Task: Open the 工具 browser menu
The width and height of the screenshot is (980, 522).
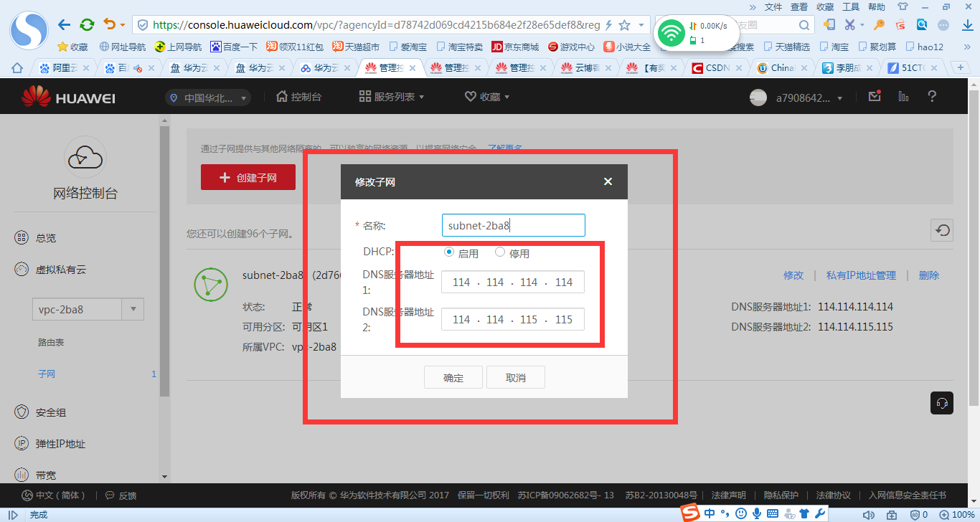Action: pyautogui.click(x=851, y=6)
